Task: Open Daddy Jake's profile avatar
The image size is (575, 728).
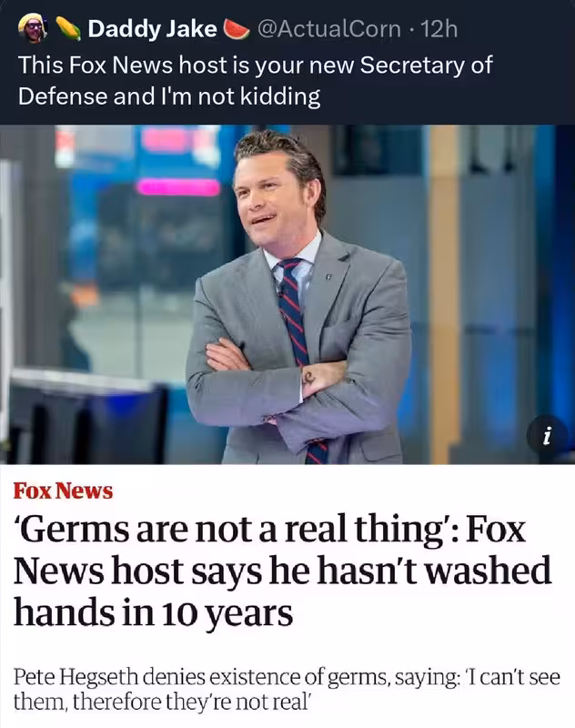Action: tap(33, 28)
